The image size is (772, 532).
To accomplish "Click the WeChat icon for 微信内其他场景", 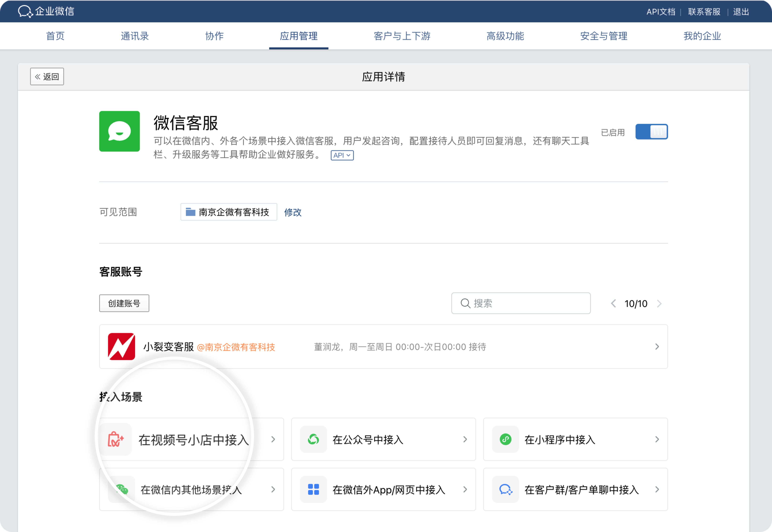I will click(122, 489).
